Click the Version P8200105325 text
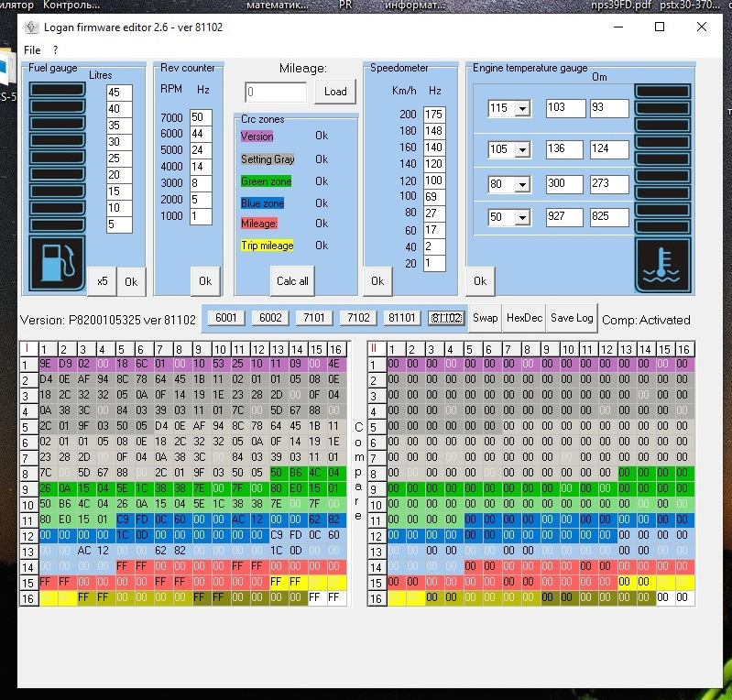Screen dimensions: 732x700 click(108, 320)
